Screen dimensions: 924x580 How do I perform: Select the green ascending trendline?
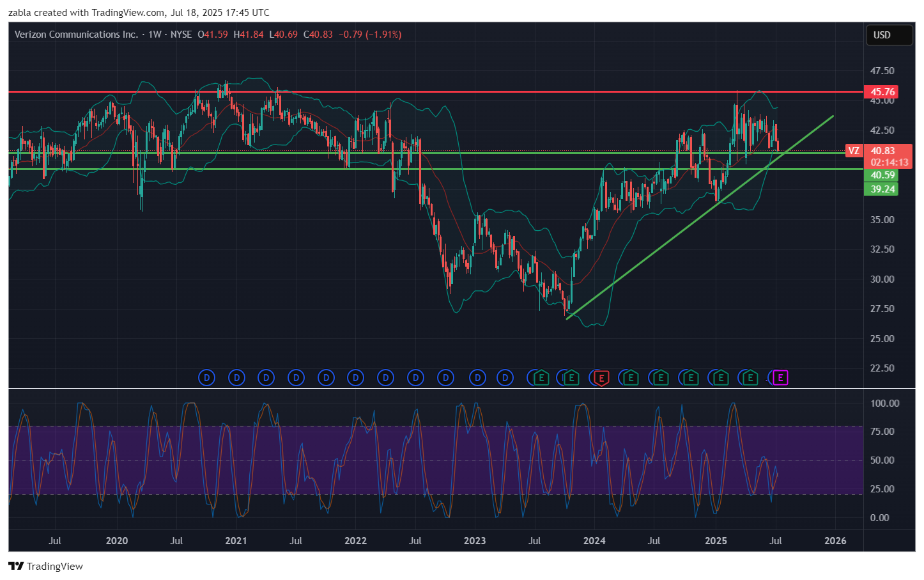[700, 217]
